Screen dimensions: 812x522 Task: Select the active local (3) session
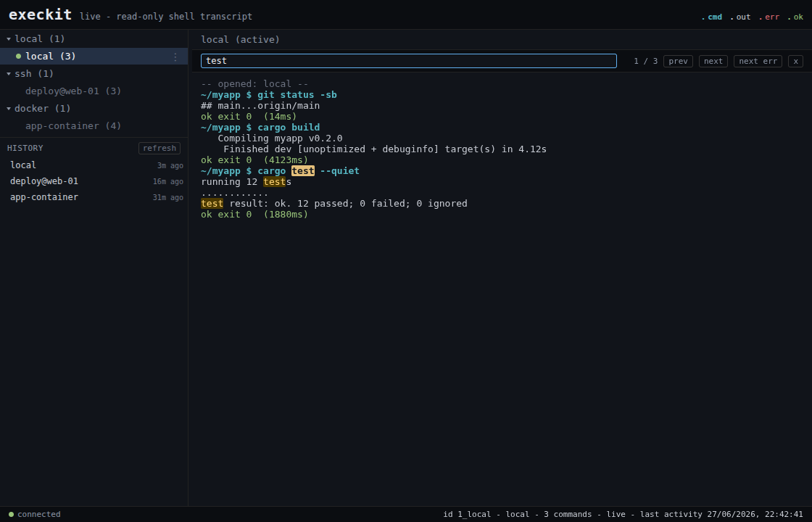(x=94, y=56)
